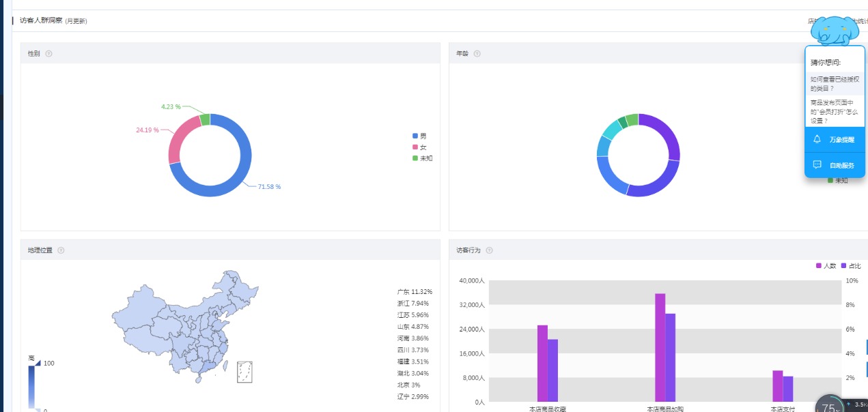Screen dimensions: 868x412
Task: Toggle the 男 legend entry in gender chart
Action: click(419, 136)
